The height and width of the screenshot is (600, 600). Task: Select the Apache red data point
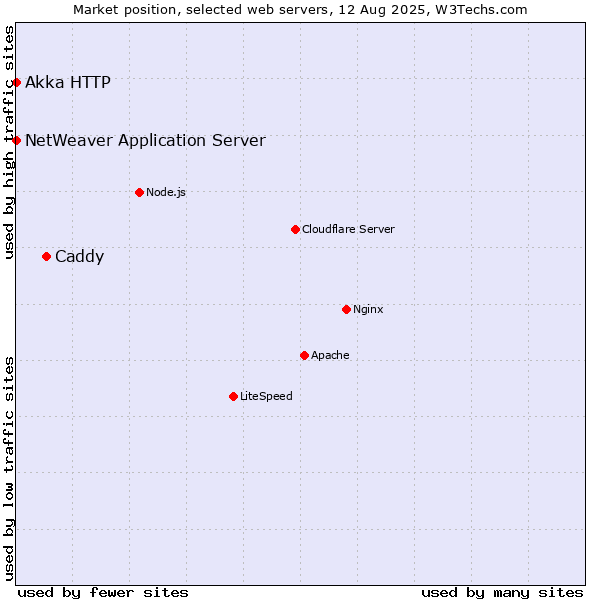coord(304,355)
